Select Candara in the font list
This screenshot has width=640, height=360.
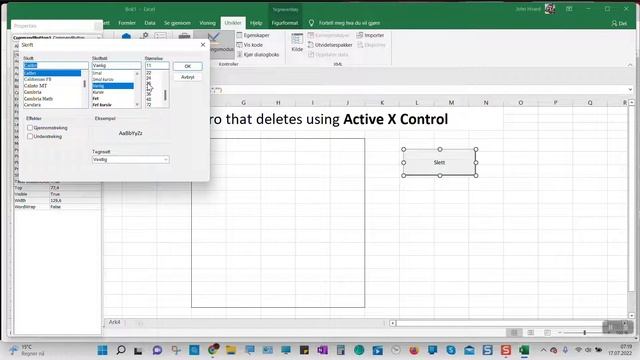click(x=32, y=105)
